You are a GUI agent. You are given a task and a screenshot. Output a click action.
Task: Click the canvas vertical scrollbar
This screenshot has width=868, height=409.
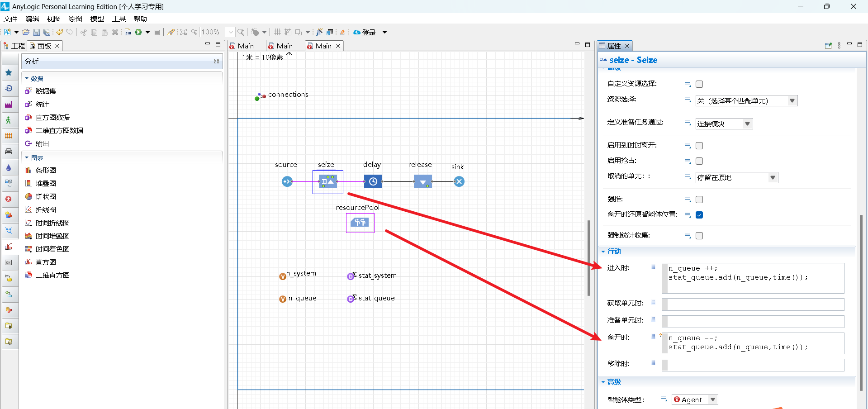(x=588, y=258)
